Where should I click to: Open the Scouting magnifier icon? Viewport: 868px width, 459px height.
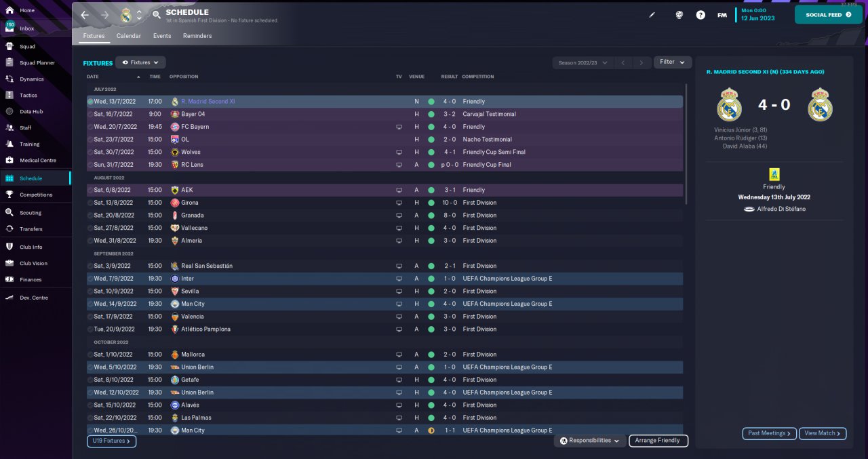click(x=9, y=213)
